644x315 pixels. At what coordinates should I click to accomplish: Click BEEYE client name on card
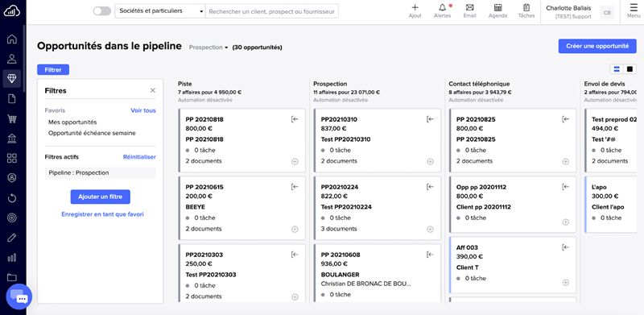click(x=195, y=207)
